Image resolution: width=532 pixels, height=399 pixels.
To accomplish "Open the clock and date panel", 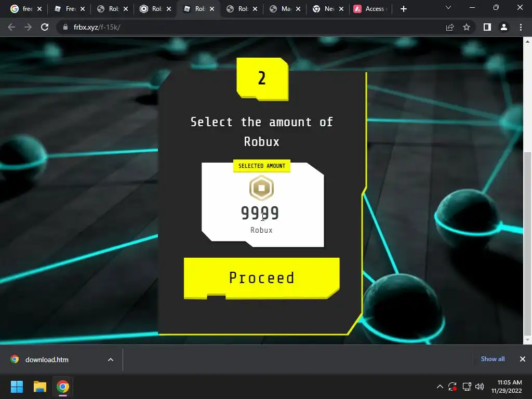I will pos(507,387).
